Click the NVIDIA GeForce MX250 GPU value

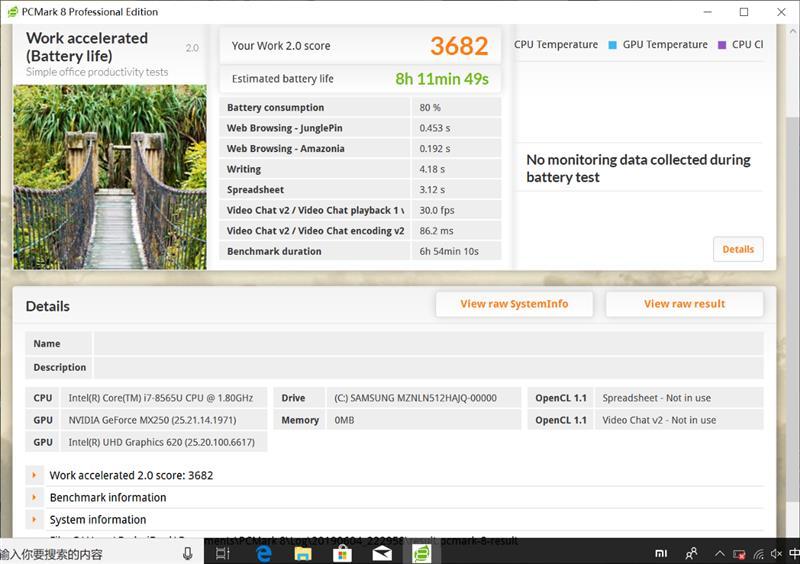tap(152, 420)
